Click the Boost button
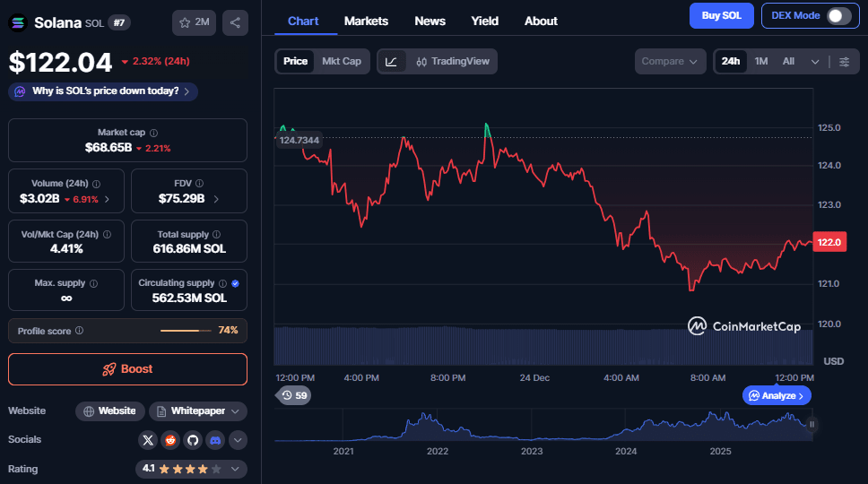Screen dimensions: 868x484 tap(127, 369)
